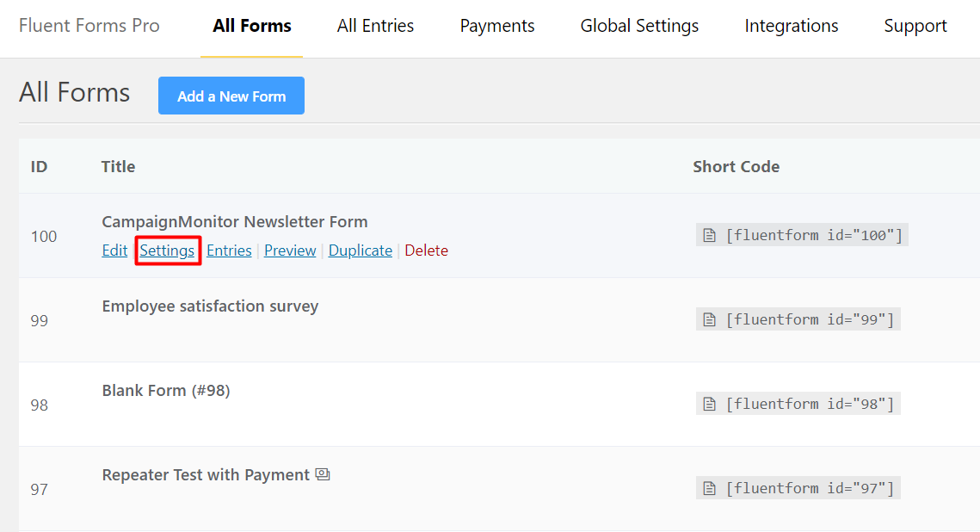The height and width of the screenshot is (532, 980).
Task: Open the All Entries tab
Action: [x=375, y=27]
